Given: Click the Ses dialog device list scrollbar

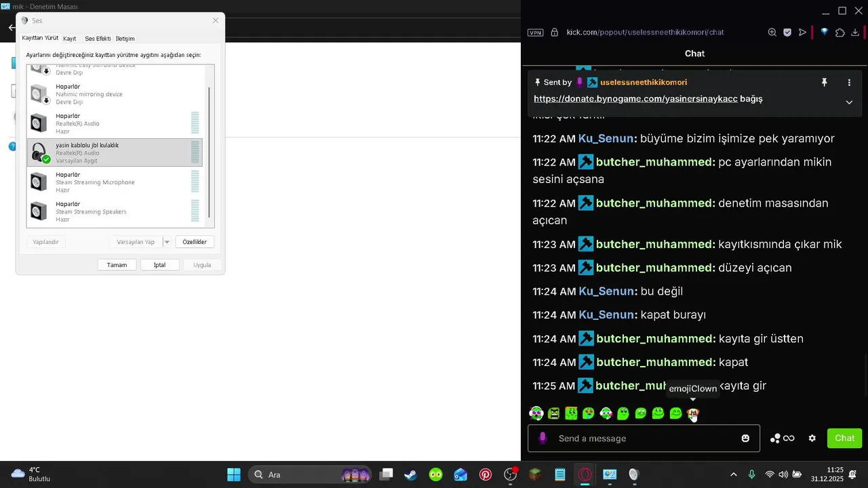Looking at the screenshot, I should (209, 152).
